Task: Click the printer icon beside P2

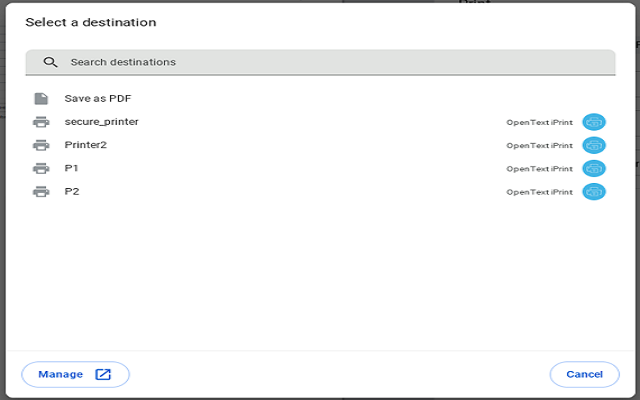Action: coord(41,191)
